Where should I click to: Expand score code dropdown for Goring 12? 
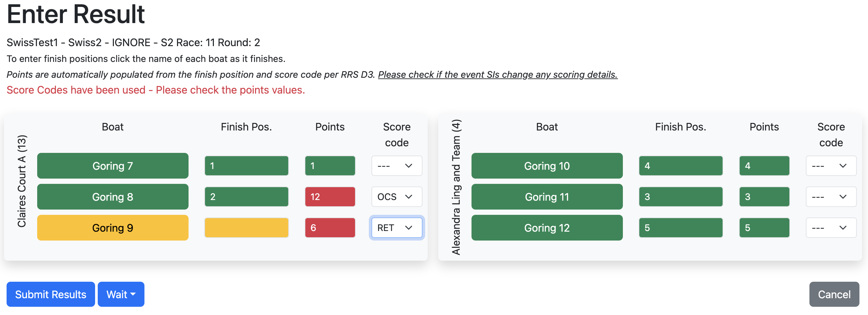[830, 228]
